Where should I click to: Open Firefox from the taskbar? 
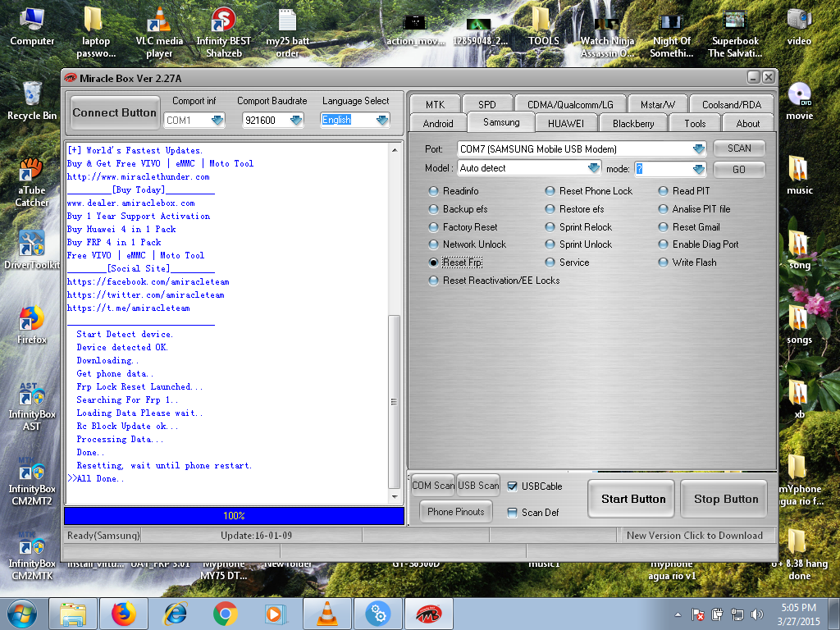coord(124,614)
